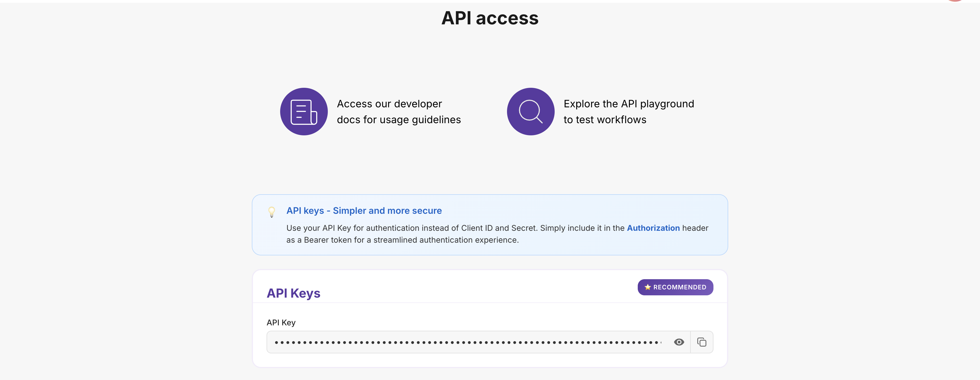Screen dimensions: 980x380
Task: Click the RECOMMENDED badge
Action: [x=675, y=287]
